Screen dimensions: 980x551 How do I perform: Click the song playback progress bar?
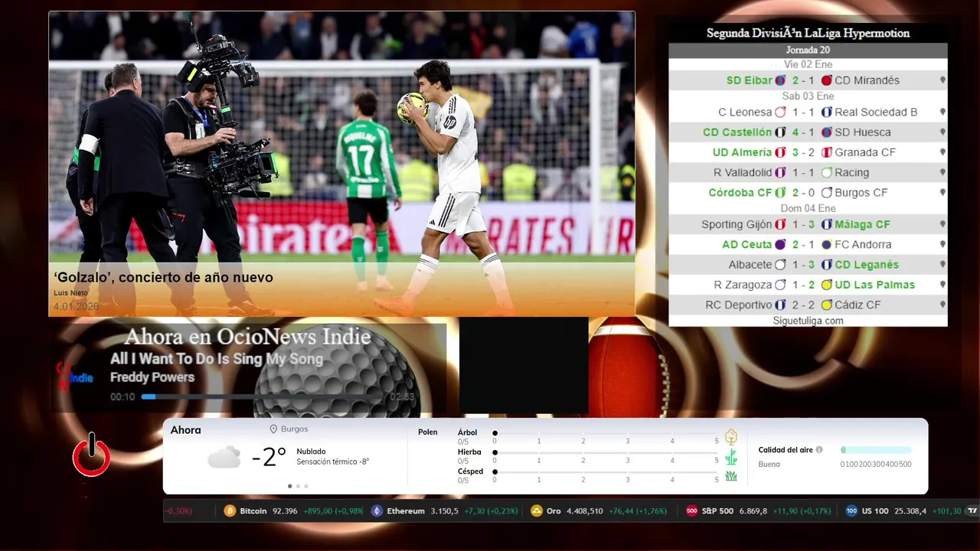pyautogui.click(x=263, y=396)
